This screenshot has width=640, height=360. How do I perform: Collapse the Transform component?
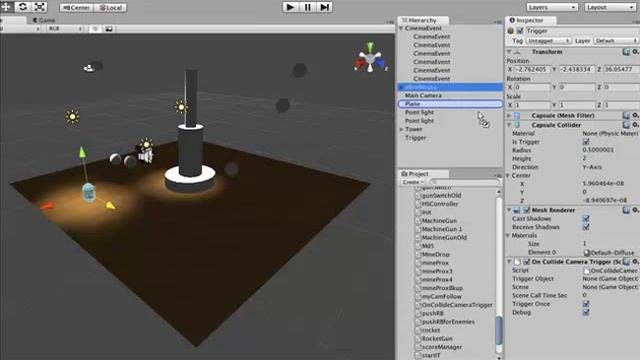point(509,52)
